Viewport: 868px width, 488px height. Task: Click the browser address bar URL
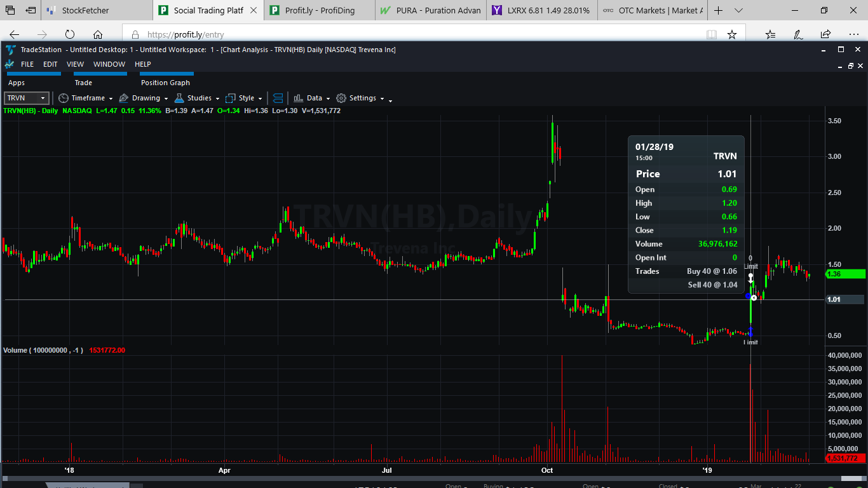tap(186, 35)
